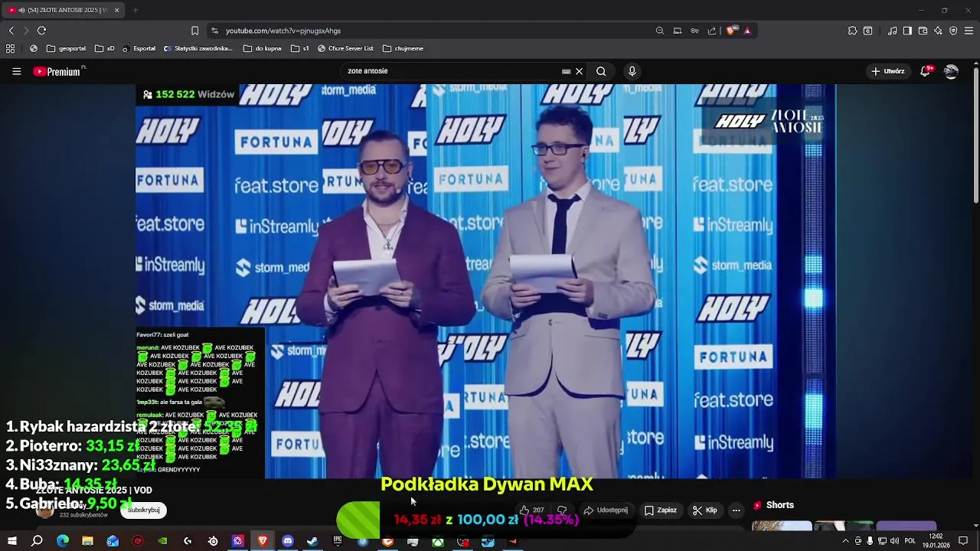The height and width of the screenshot is (551, 980).
Task: Open Steam from the taskbar
Action: pyautogui.click(x=312, y=541)
